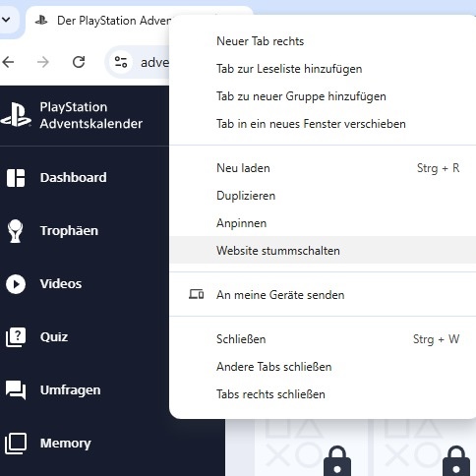Click the Dashboard sidebar icon
Screen dimensions: 476x476
pyautogui.click(x=16, y=178)
